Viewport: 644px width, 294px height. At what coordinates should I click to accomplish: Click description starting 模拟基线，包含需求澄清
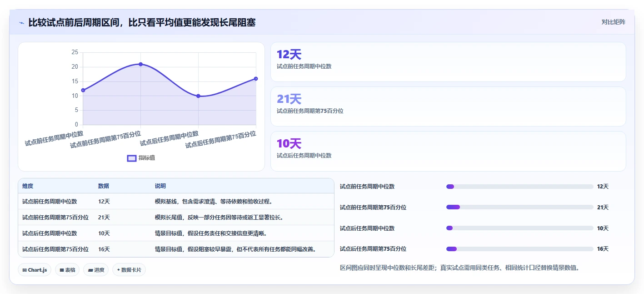(214, 202)
